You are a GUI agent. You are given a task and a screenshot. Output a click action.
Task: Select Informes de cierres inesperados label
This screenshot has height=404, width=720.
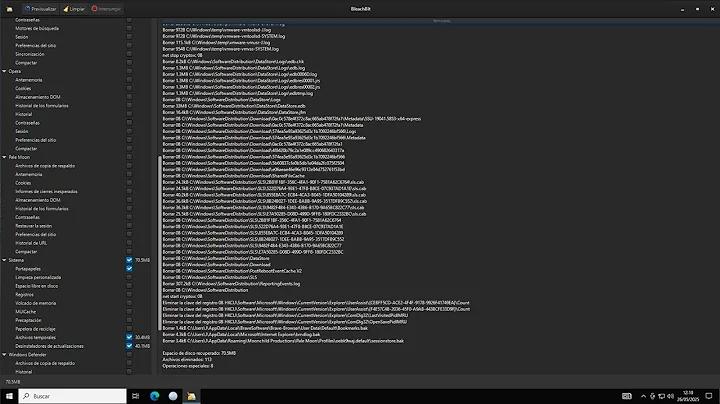46,191
